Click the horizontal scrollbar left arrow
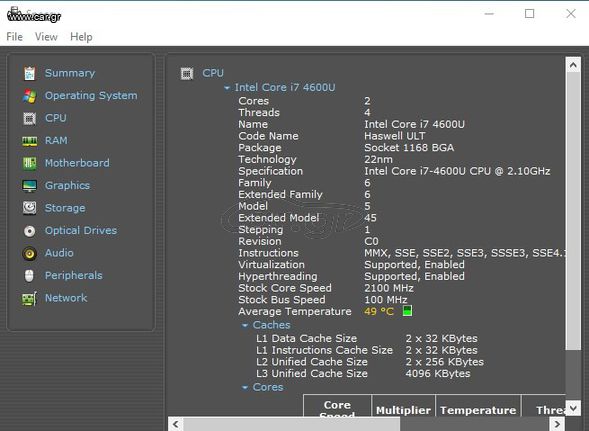The width and height of the screenshot is (589, 431). 175,424
